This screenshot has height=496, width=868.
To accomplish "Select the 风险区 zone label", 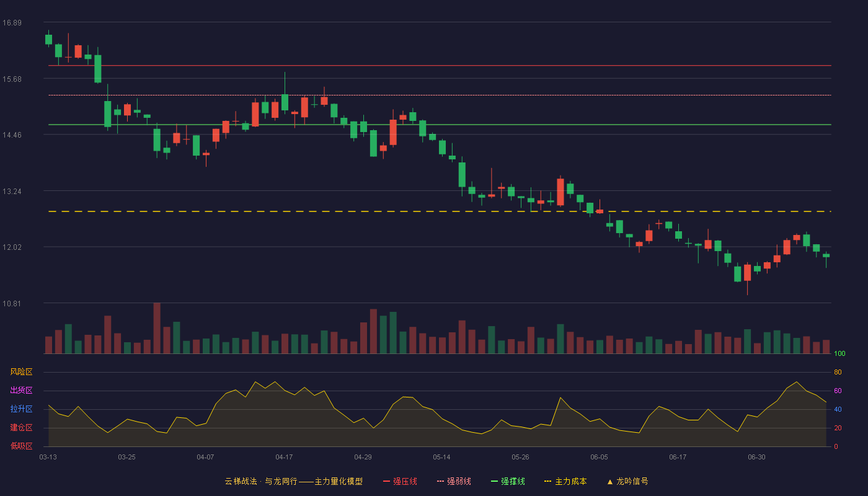I will 21,372.
